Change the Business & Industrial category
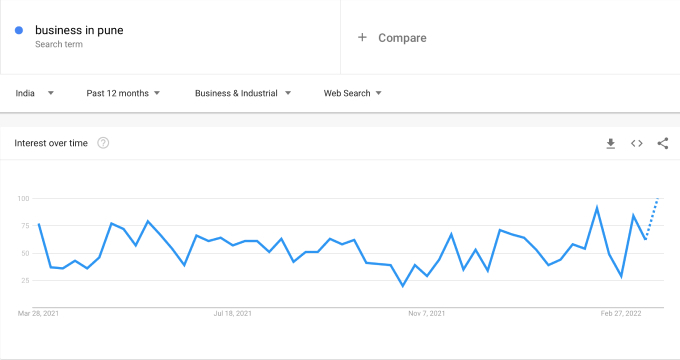The width and height of the screenshot is (680, 360). 243,93
